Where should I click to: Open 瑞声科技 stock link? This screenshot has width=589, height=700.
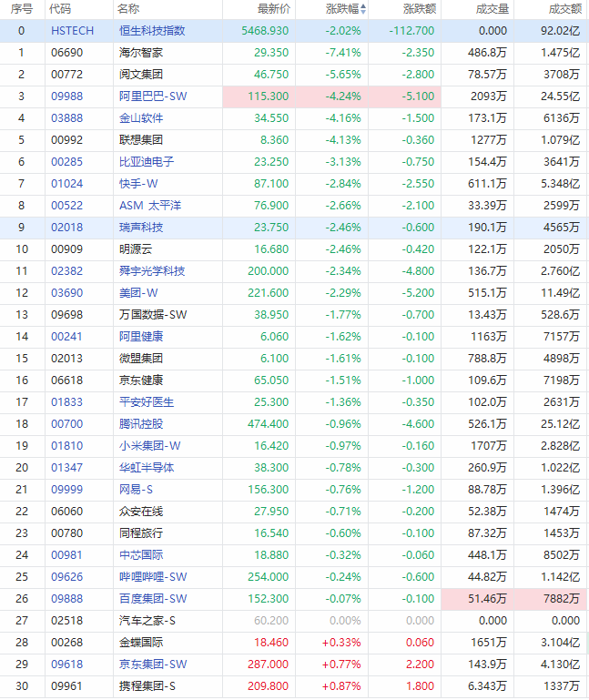coord(141,228)
